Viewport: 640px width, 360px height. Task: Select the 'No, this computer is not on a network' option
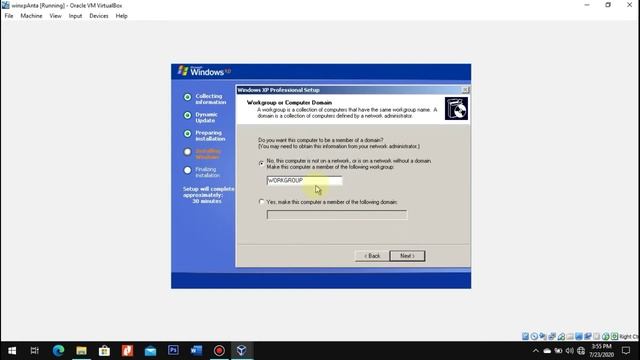[x=262, y=164]
